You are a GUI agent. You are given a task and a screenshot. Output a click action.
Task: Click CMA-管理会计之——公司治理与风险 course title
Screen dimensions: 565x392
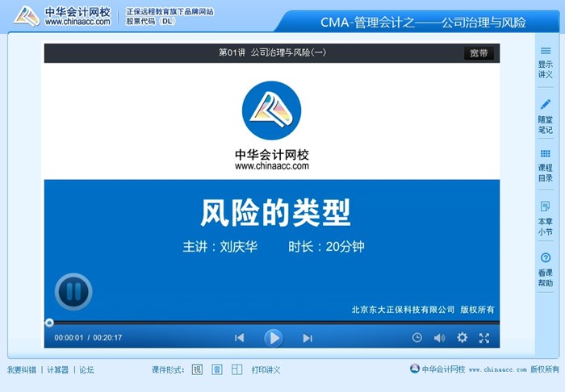tap(423, 23)
